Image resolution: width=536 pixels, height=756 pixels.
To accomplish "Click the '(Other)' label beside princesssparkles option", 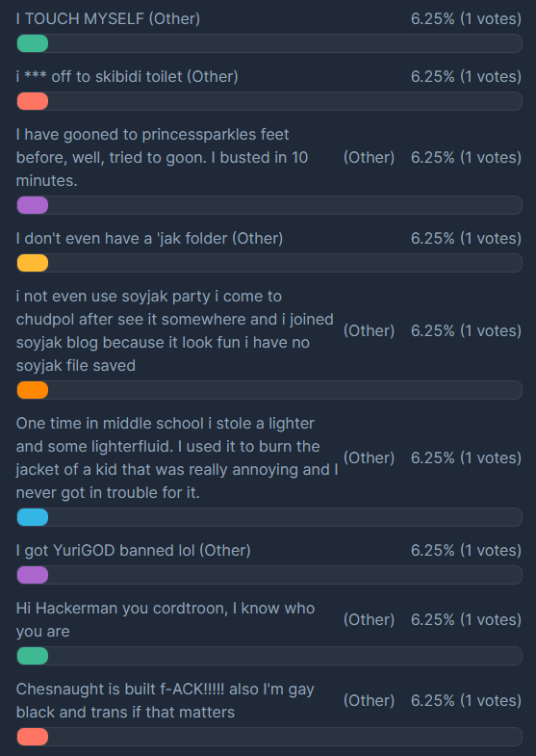I will click(369, 158).
